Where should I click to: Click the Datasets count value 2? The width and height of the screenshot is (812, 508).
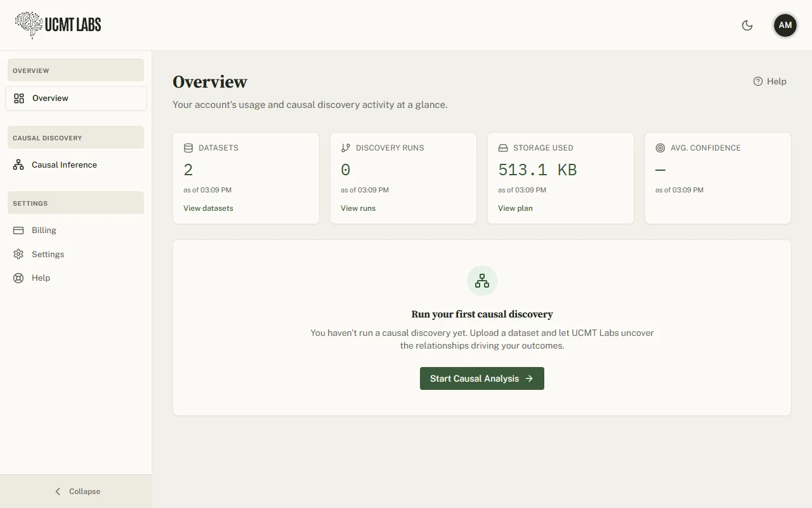188,170
